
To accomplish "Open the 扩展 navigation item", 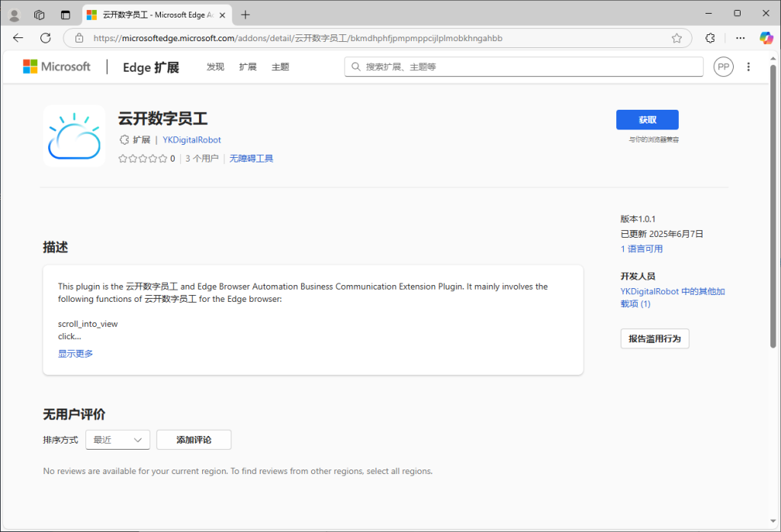I will point(248,67).
